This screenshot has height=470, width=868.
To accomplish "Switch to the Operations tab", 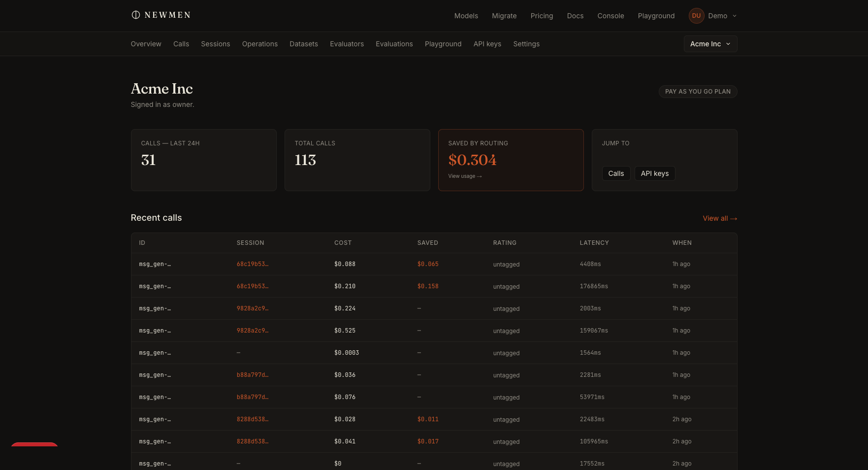I will click(x=260, y=44).
